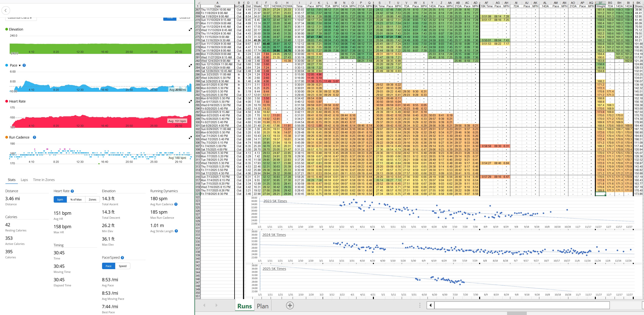The width and height of the screenshot is (644, 315).
Task: Click the Weight header cell
Action: pos(600,6)
